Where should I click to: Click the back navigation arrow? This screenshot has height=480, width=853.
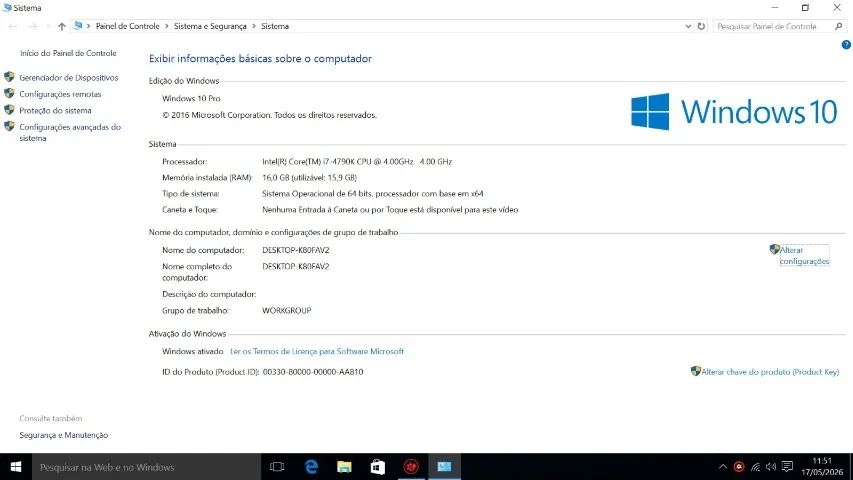tap(13, 26)
